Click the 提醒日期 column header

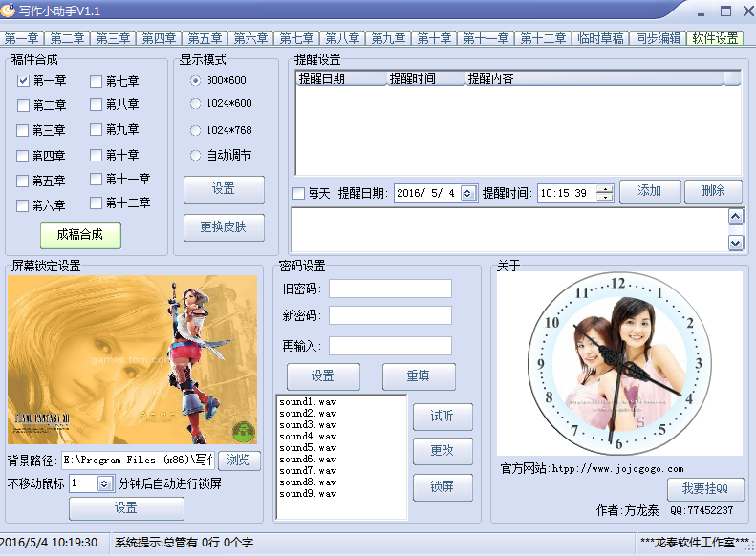tap(341, 78)
